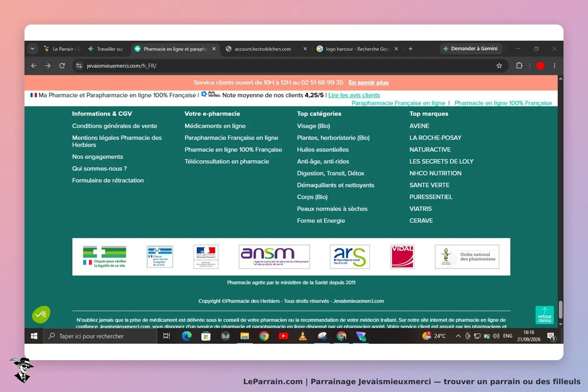Click the red VIDAL logo
The width and height of the screenshot is (588, 392).
(x=402, y=257)
